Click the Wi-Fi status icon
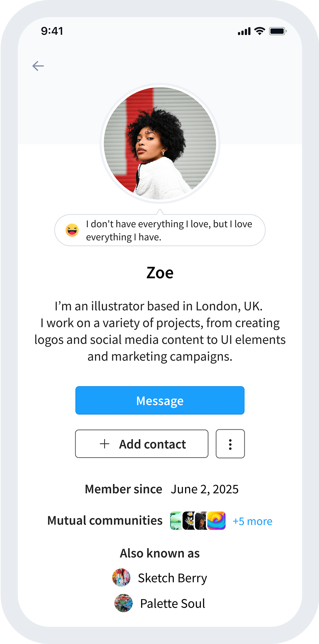The width and height of the screenshot is (319, 644). click(x=260, y=31)
